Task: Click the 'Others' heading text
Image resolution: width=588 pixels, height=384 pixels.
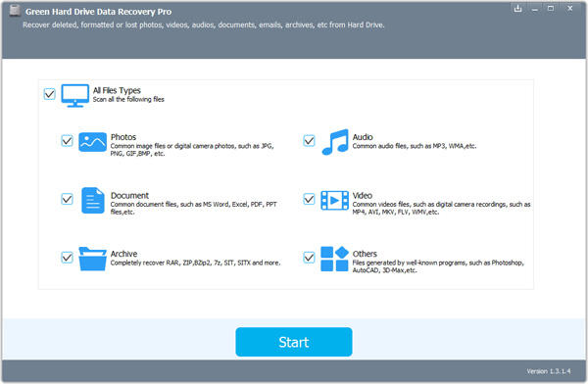Action: pos(365,254)
